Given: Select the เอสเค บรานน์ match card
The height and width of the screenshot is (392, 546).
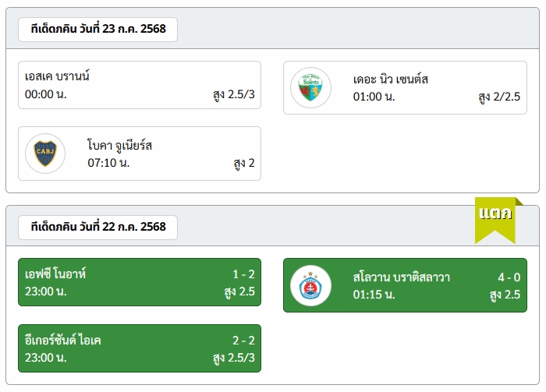Looking at the screenshot, I should click(x=140, y=85).
